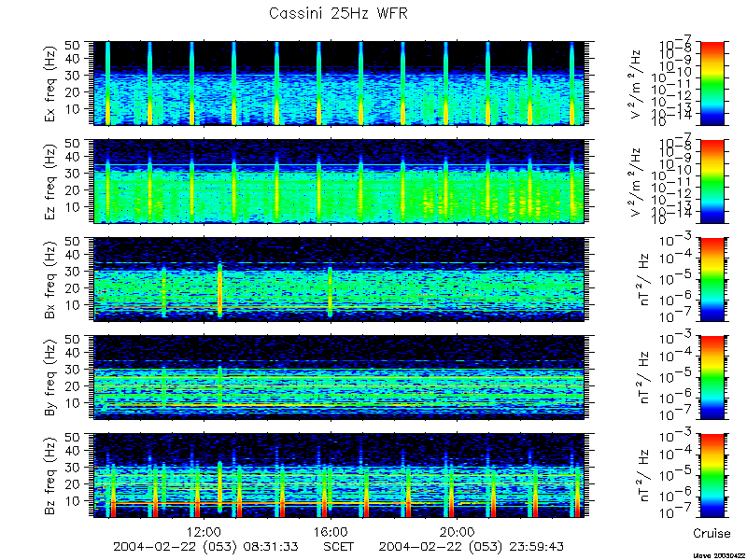Click the Bx spectrogram panel
The image size is (747, 560).
[339, 279]
